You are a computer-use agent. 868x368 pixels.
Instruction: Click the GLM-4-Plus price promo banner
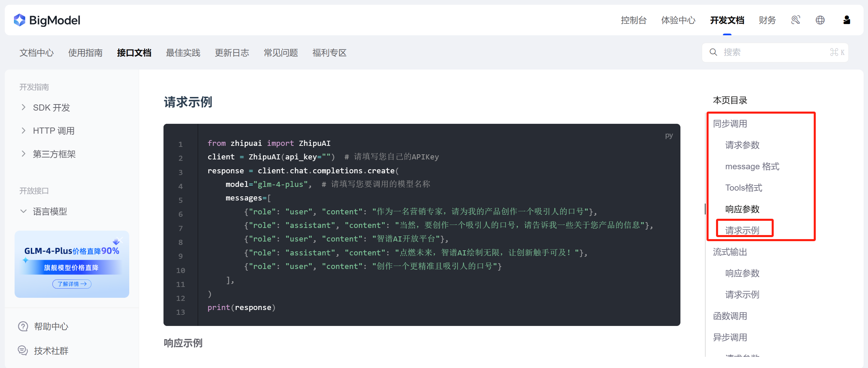[72, 258]
